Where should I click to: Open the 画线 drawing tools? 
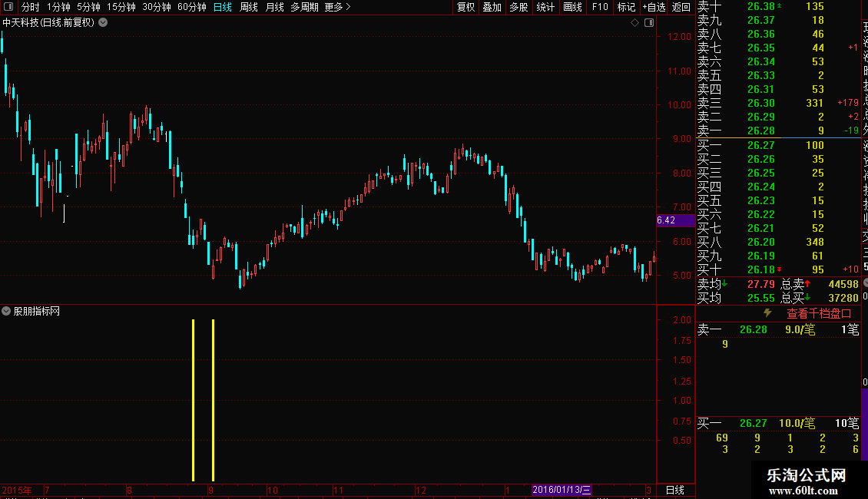(572, 7)
